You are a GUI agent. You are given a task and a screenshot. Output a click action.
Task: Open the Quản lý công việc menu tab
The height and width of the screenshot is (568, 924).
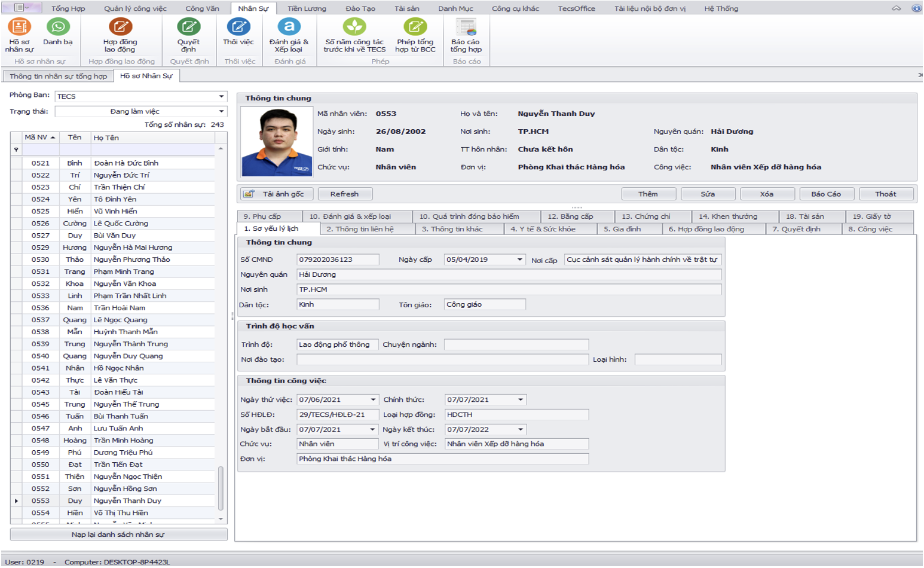pos(135,8)
